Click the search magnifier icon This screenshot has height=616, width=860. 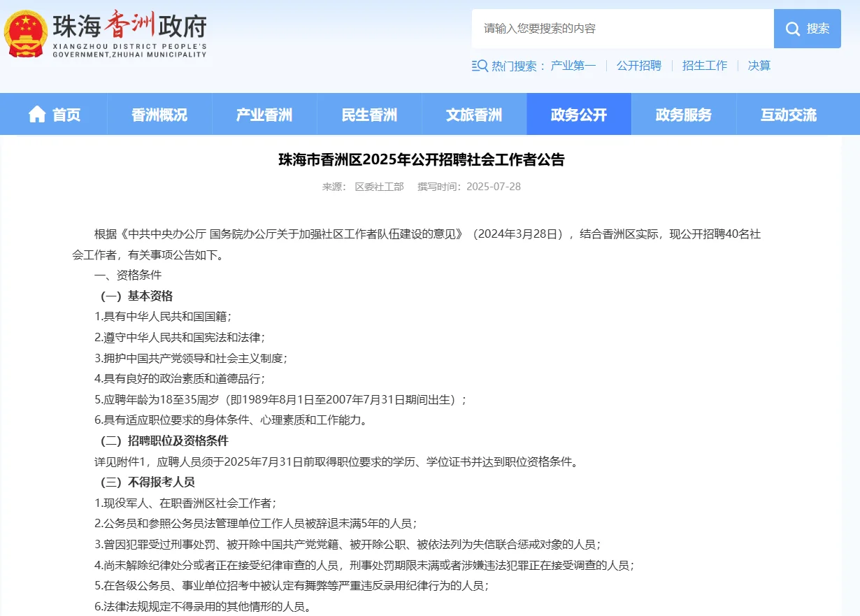tap(793, 29)
